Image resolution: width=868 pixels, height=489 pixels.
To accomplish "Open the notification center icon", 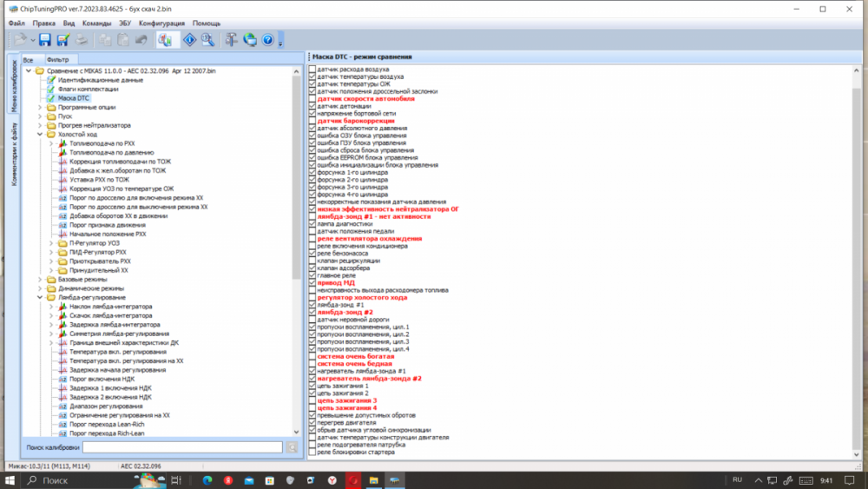I will coord(850,480).
